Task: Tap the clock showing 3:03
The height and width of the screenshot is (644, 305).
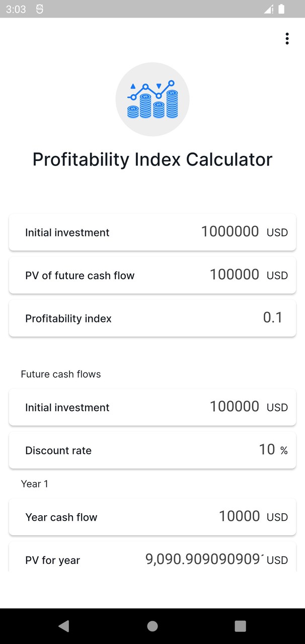Action: [x=15, y=9]
